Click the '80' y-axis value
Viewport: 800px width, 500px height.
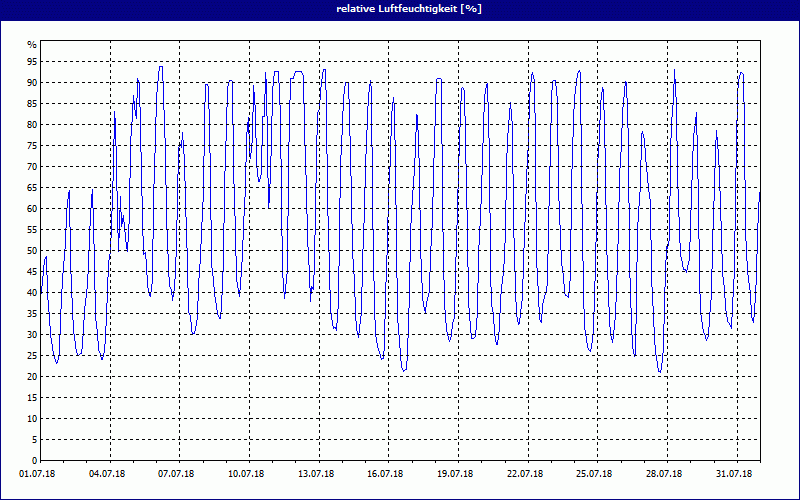click(x=32, y=124)
